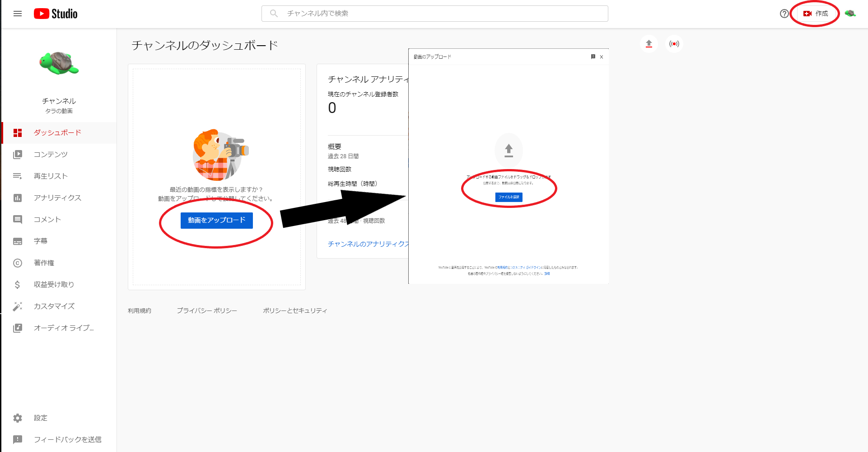The height and width of the screenshot is (452, 868).
Task: Click the 作成 create button
Action: (x=816, y=14)
